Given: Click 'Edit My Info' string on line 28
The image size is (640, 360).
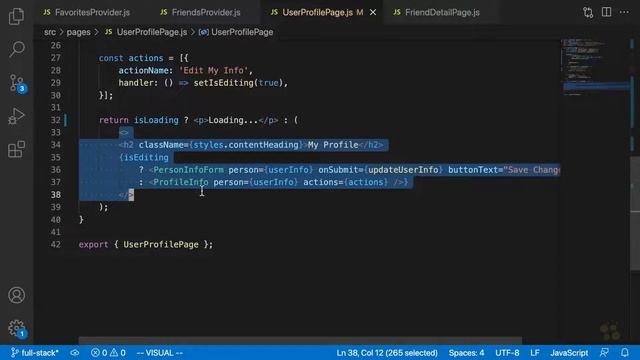Looking at the screenshot, I should (213, 70).
